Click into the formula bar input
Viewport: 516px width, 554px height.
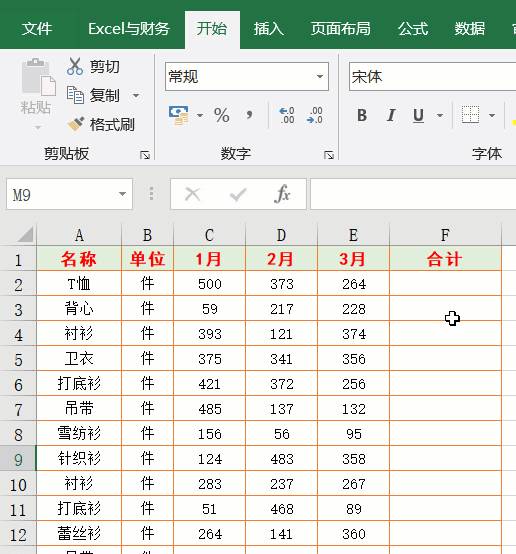[413, 194]
